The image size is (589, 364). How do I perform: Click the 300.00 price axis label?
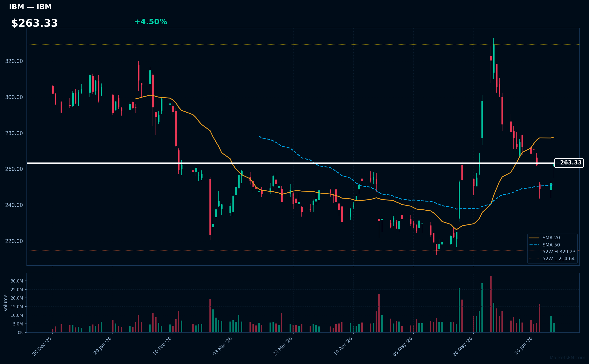[14, 97]
